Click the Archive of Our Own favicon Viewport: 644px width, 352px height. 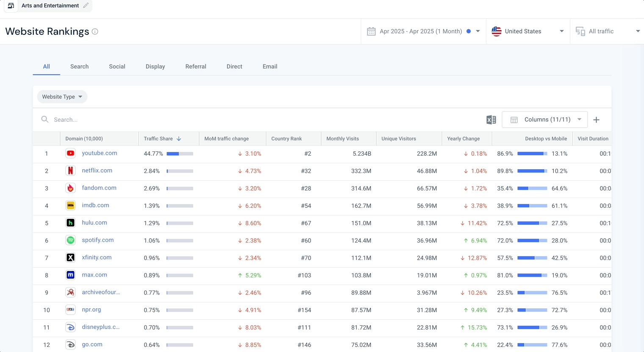71,292
